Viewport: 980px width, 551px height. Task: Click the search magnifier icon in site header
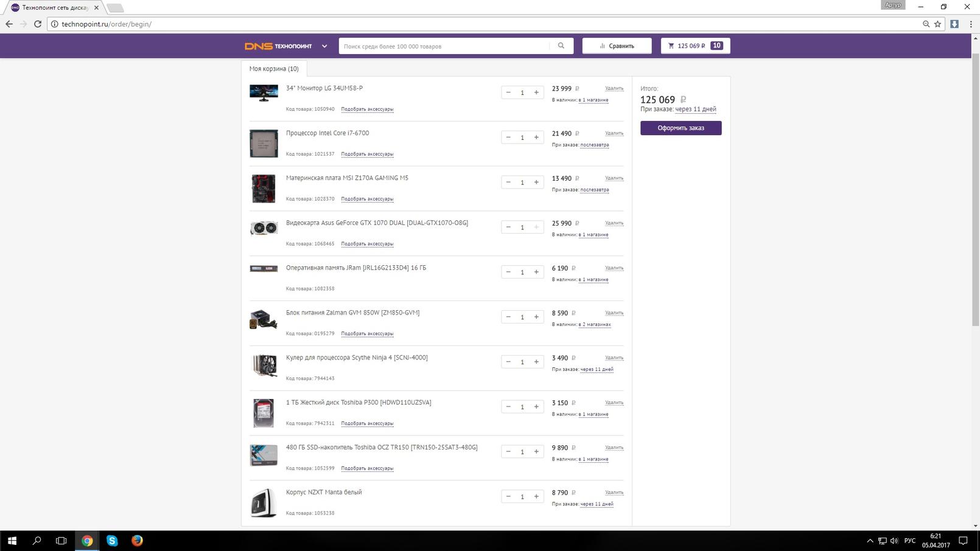coord(561,46)
